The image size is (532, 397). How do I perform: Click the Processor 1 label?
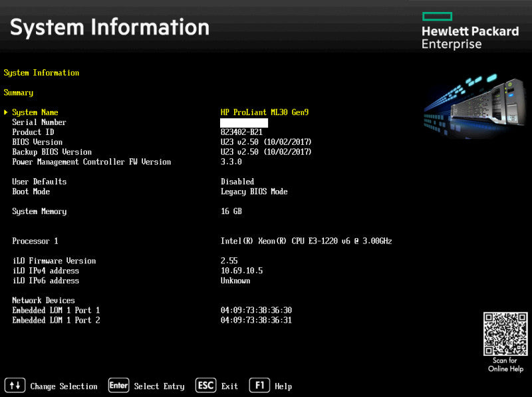pyautogui.click(x=35, y=241)
